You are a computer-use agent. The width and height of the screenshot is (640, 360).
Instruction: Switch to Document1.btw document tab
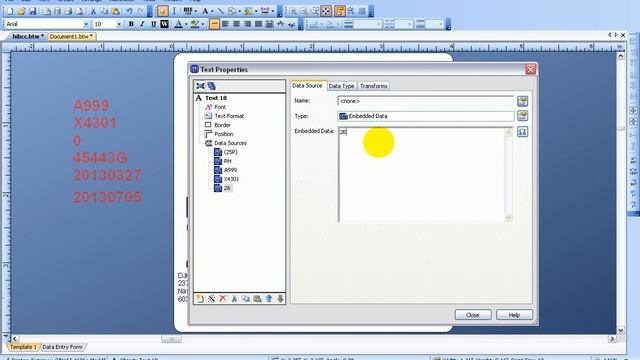[72, 36]
